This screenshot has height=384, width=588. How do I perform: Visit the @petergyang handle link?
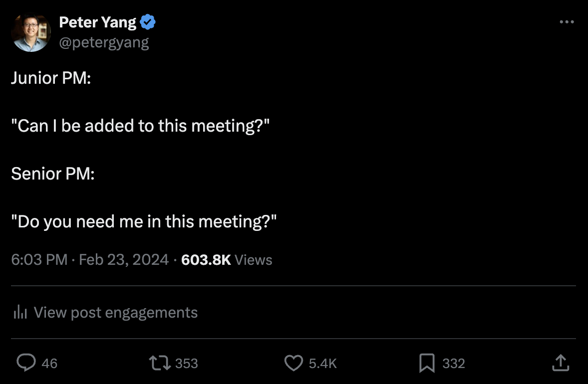pos(104,43)
